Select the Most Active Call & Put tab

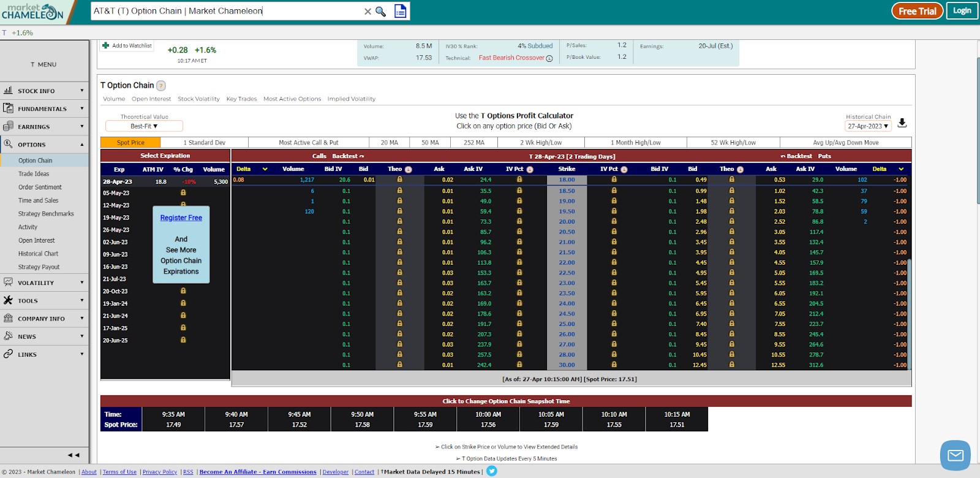pyautogui.click(x=309, y=143)
